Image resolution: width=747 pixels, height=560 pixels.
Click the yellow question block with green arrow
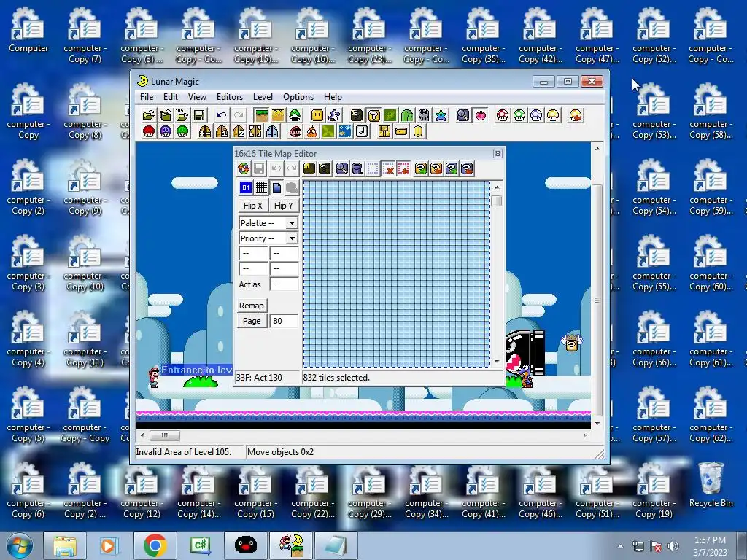pyautogui.click(x=421, y=168)
